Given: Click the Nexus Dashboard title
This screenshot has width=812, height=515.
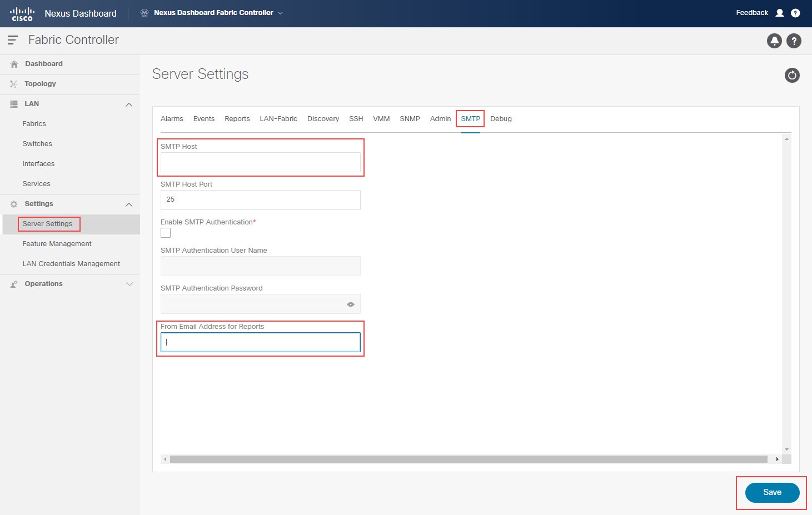Looking at the screenshot, I should pyautogui.click(x=81, y=13).
